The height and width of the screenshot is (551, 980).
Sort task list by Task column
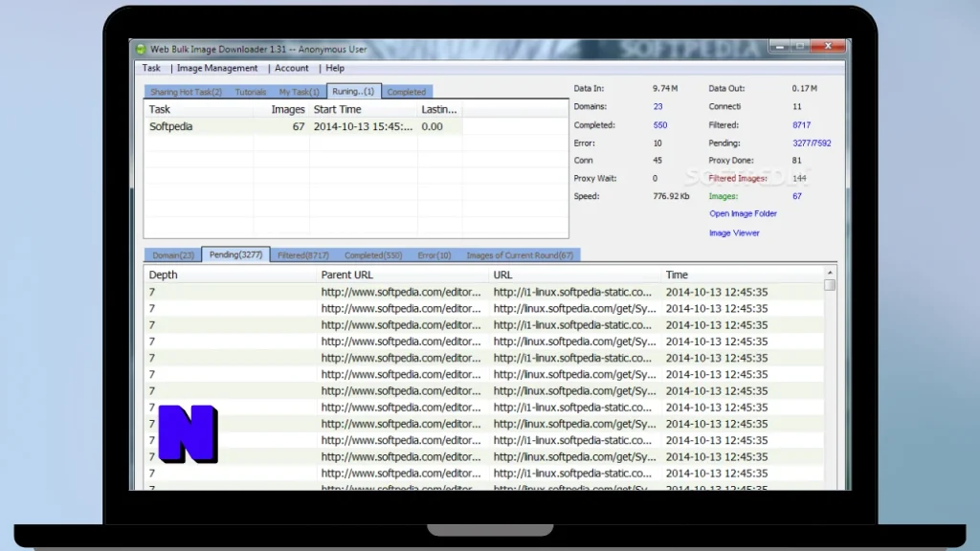pos(199,109)
